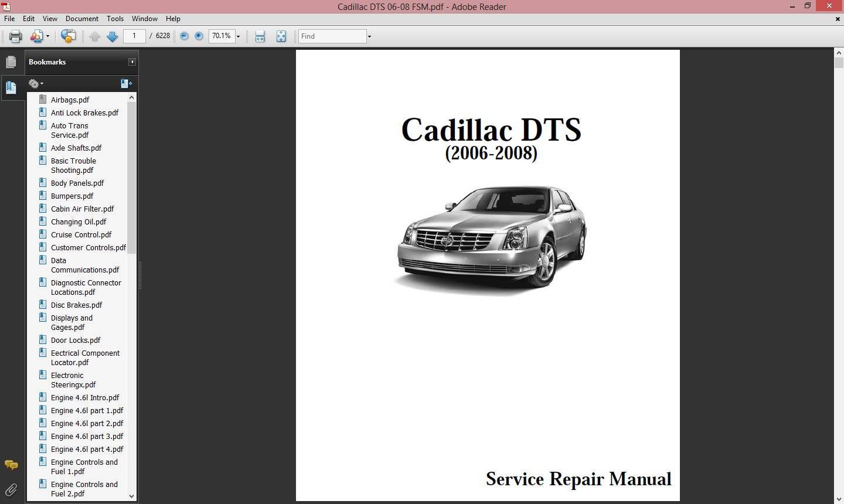Open the Body Panels.pdf bookmark

click(x=77, y=183)
